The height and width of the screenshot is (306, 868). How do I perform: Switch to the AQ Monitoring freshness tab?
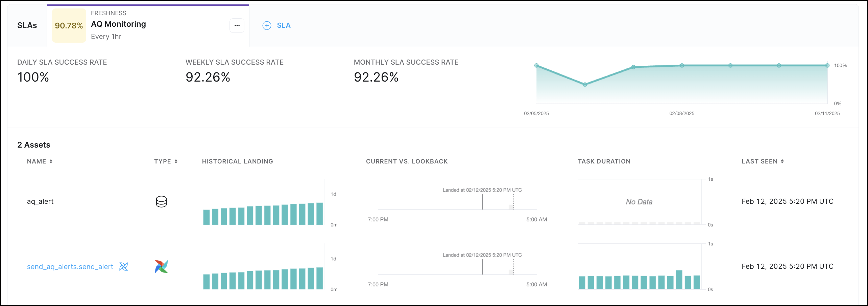(118, 24)
